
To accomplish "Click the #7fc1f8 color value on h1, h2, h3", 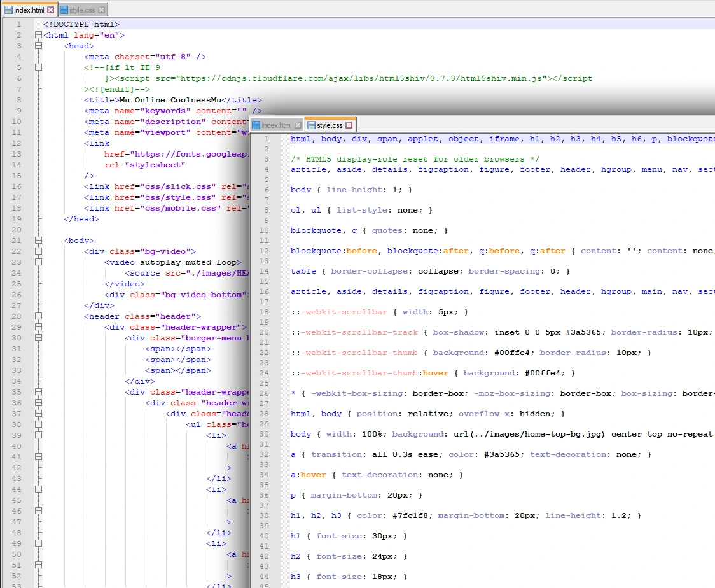I will 410,515.
